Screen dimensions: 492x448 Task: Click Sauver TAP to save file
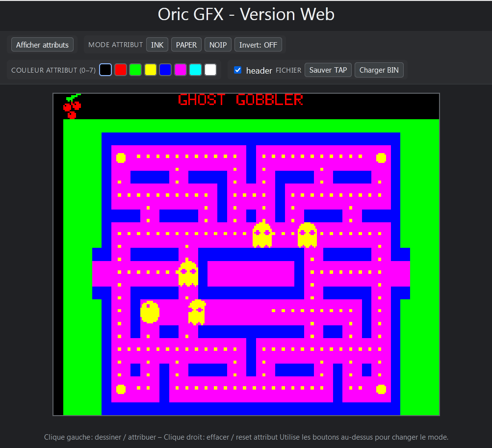[x=328, y=70]
